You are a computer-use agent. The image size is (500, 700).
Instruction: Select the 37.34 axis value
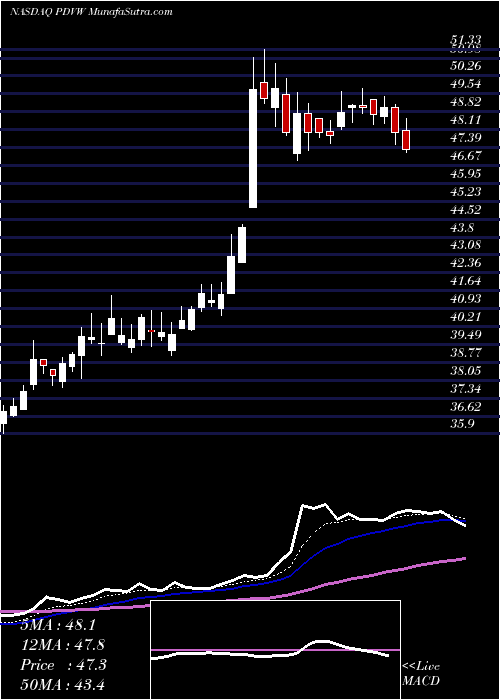[467, 389]
